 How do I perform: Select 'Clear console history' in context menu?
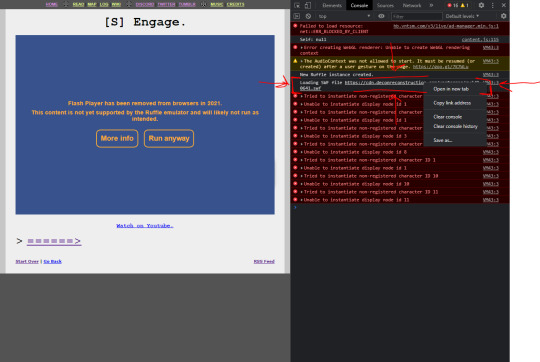tap(455, 126)
